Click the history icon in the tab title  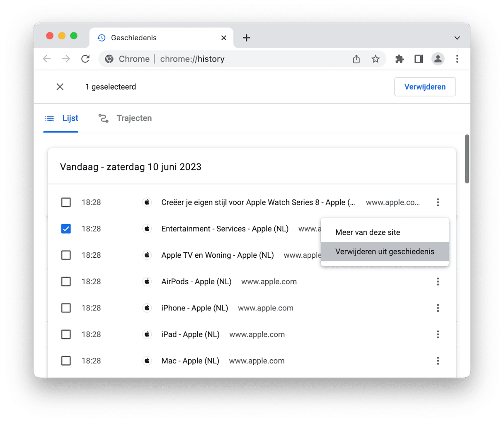[102, 38]
